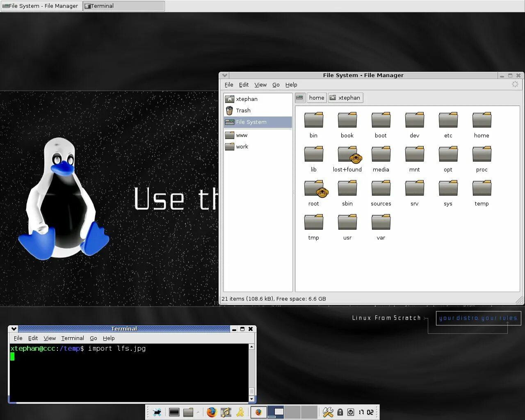The image size is (525, 420).
Task: Select the proc folder
Action: (x=482, y=159)
